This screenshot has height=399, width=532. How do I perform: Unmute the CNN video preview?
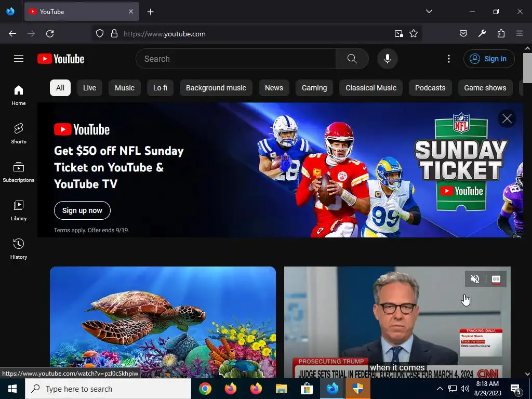(x=475, y=279)
